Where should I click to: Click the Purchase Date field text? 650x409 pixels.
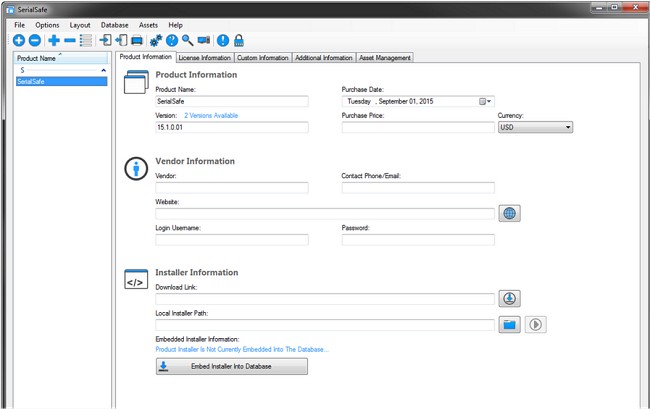click(390, 102)
